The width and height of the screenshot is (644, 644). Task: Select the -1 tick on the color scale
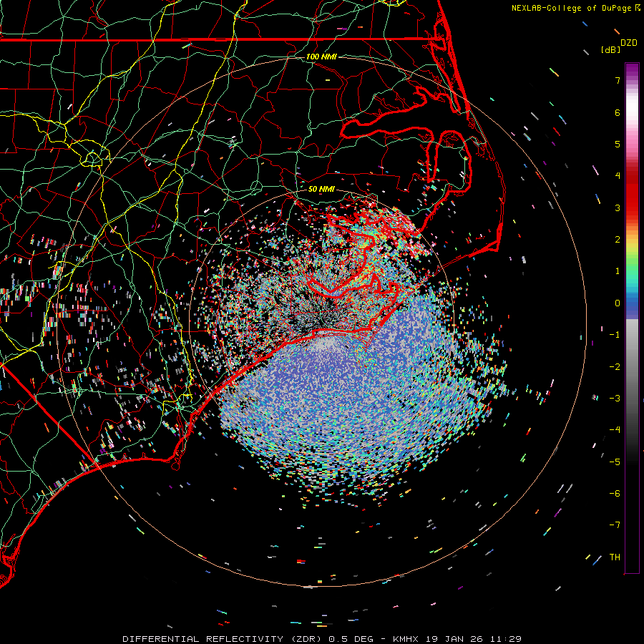coord(615,335)
